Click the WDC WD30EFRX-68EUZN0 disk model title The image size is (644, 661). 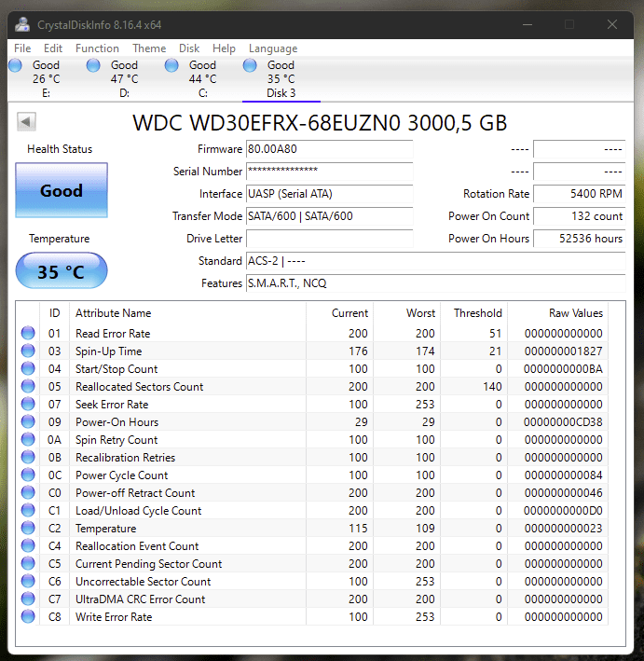(x=320, y=123)
